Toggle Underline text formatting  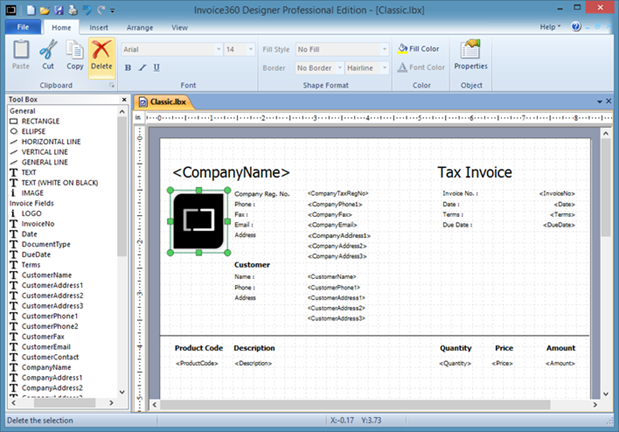tap(158, 68)
